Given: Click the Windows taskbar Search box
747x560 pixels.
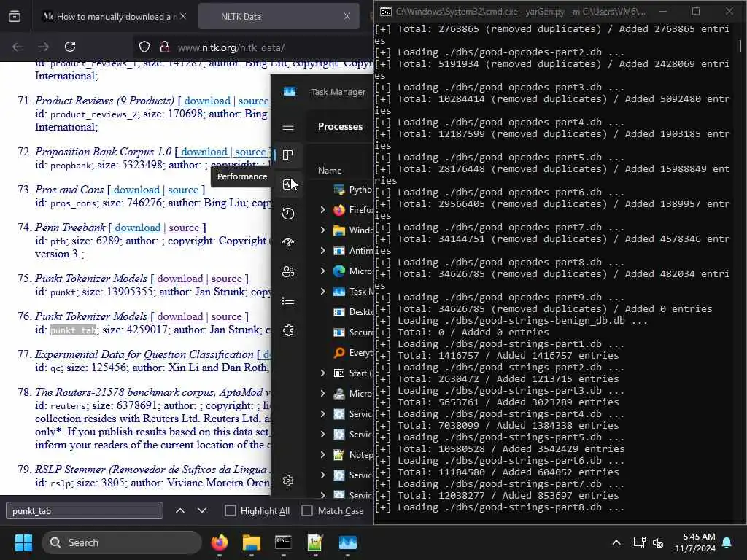Looking at the screenshot, I should point(123,542).
